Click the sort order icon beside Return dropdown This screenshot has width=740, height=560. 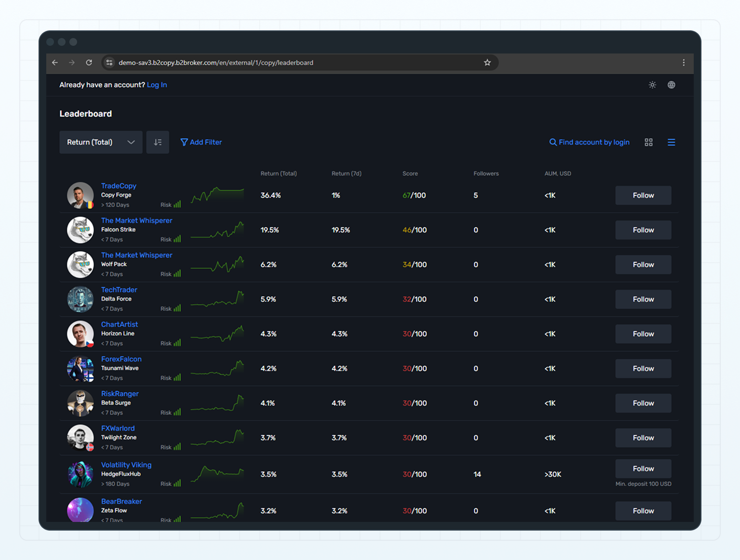(x=158, y=142)
